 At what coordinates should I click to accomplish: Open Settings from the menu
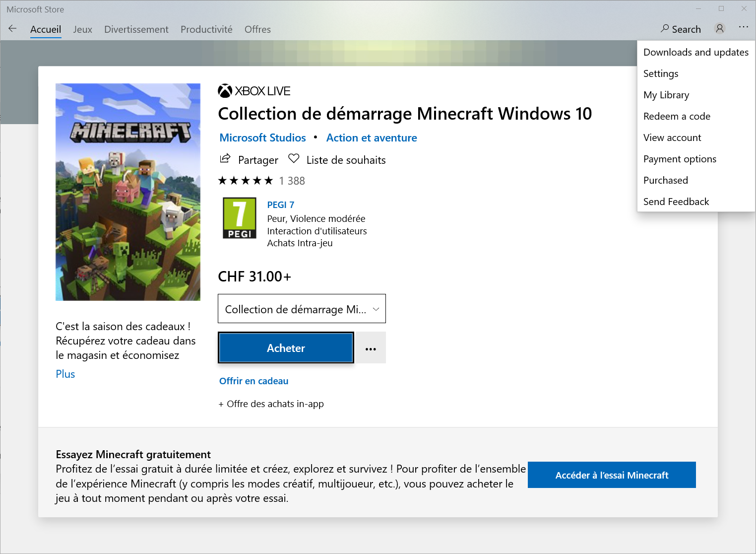click(696, 73)
